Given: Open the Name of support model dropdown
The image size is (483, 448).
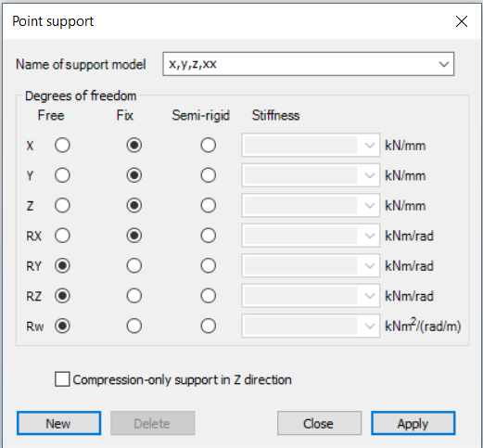Looking at the screenshot, I should 444,64.
